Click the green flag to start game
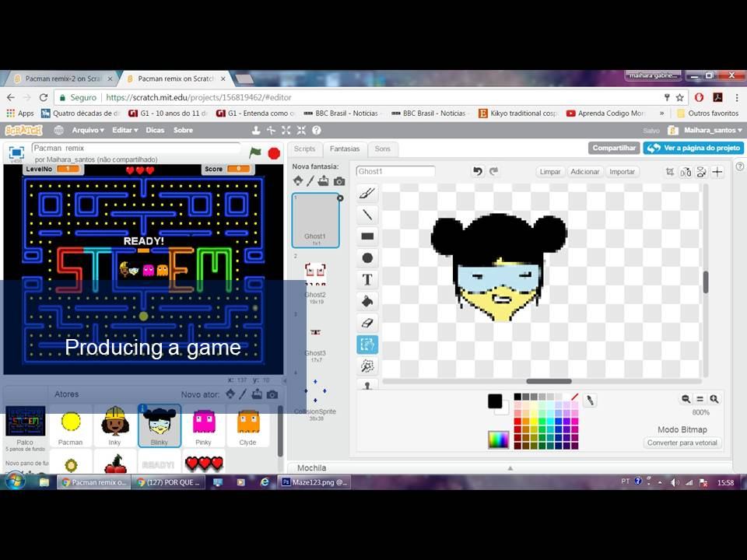The image size is (747, 560). point(255,152)
